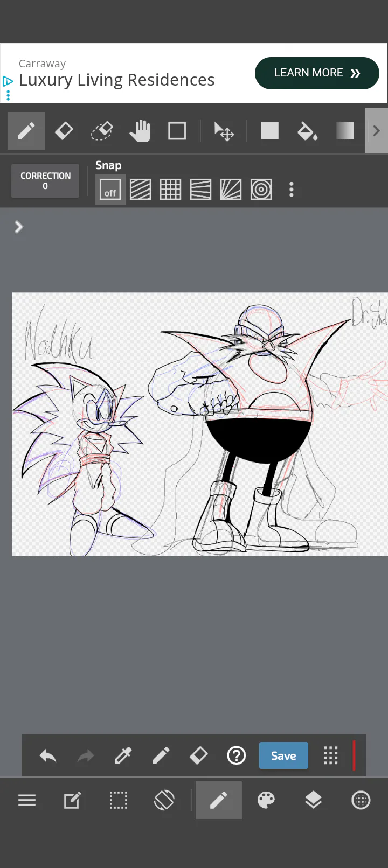Screen dimensions: 388x868
Task: Open Luxury Living Residences ad text
Action: pos(116,80)
